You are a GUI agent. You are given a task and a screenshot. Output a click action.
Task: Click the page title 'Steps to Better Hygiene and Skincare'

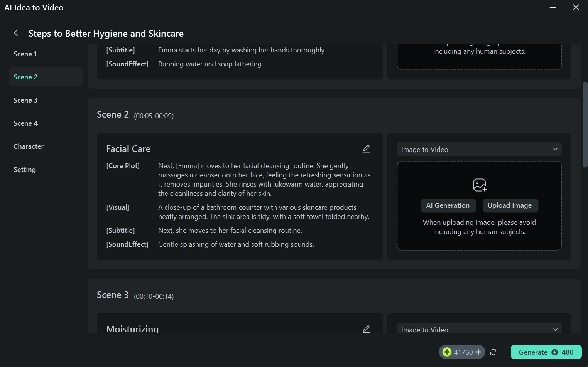pyautogui.click(x=106, y=34)
